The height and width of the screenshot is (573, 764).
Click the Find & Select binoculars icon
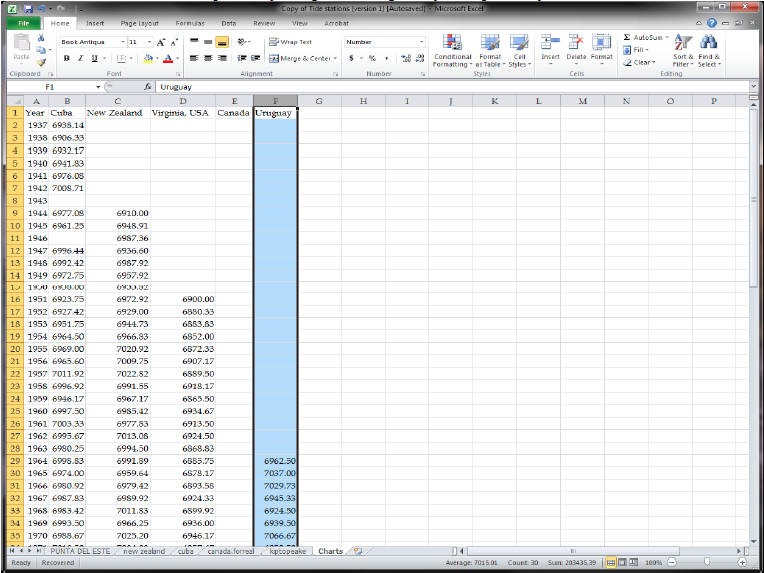pyautogui.click(x=709, y=48)
